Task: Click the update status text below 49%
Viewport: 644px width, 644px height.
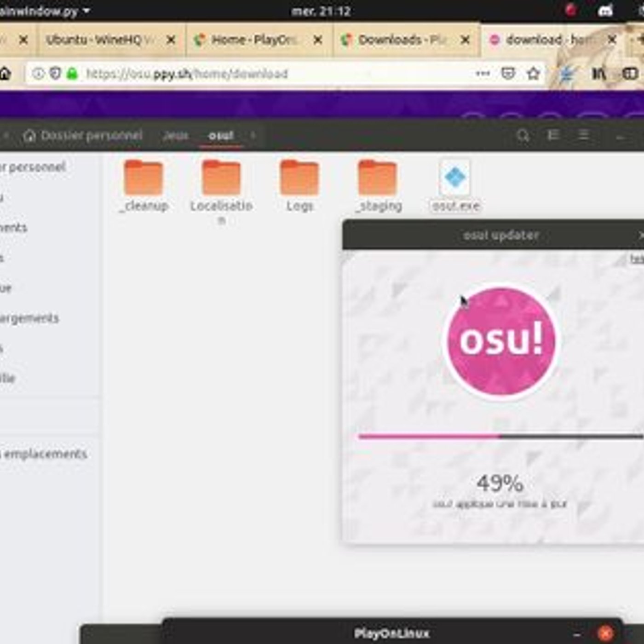Action: (500, 504)
